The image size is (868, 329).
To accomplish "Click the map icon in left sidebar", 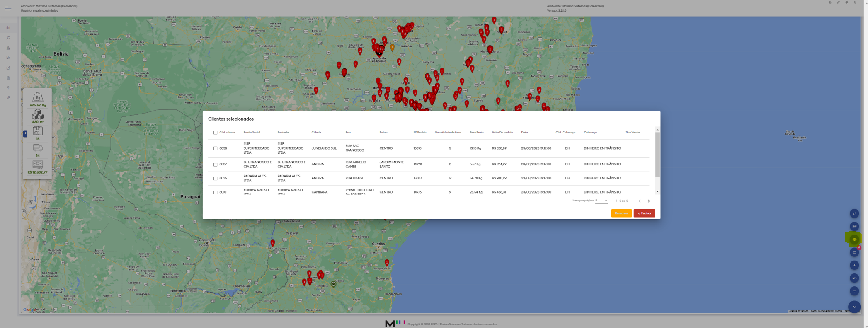I will 8,28.
